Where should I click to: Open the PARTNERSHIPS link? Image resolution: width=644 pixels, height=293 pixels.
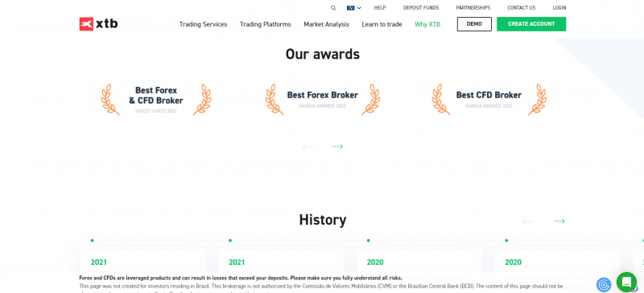pos(473,8)
